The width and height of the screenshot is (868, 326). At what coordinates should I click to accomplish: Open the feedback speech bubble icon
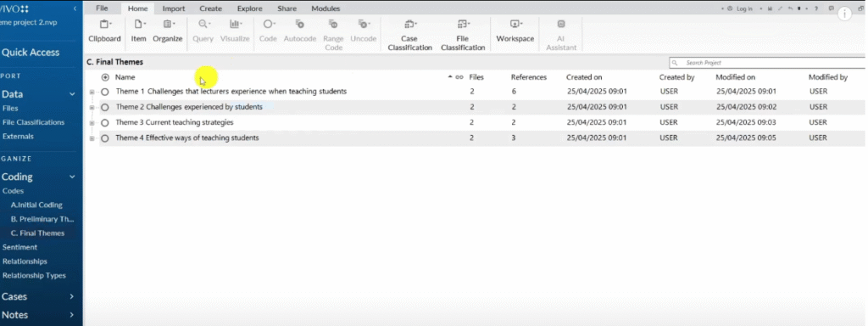pos(832,8)
